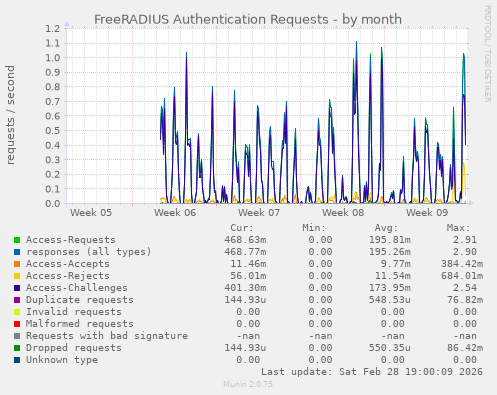
Task: Select the responses (all types) legend label
Action: click(89, 252)
